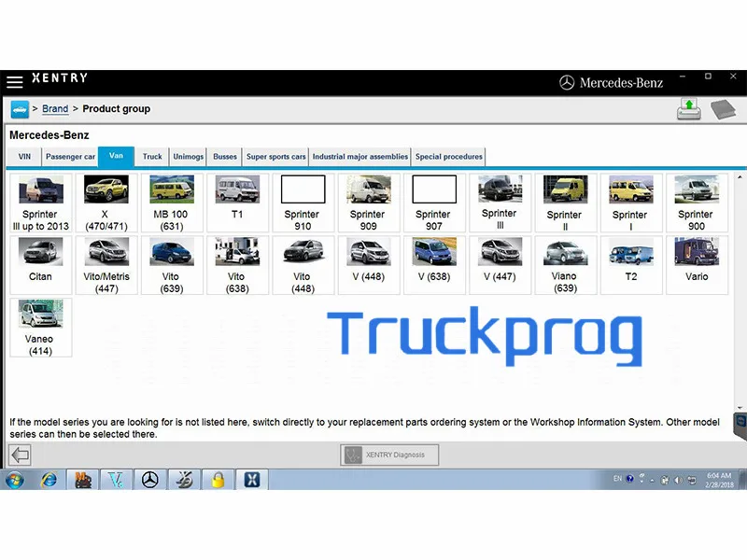Open the Windows Start menu
Image resolution: width=747 pixels, height=560 pixels.
(15, 480)
